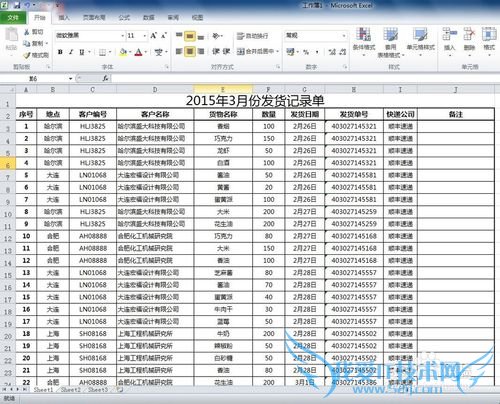Toggle underline formatting
The image size is (500, 404).
[82, 52]
